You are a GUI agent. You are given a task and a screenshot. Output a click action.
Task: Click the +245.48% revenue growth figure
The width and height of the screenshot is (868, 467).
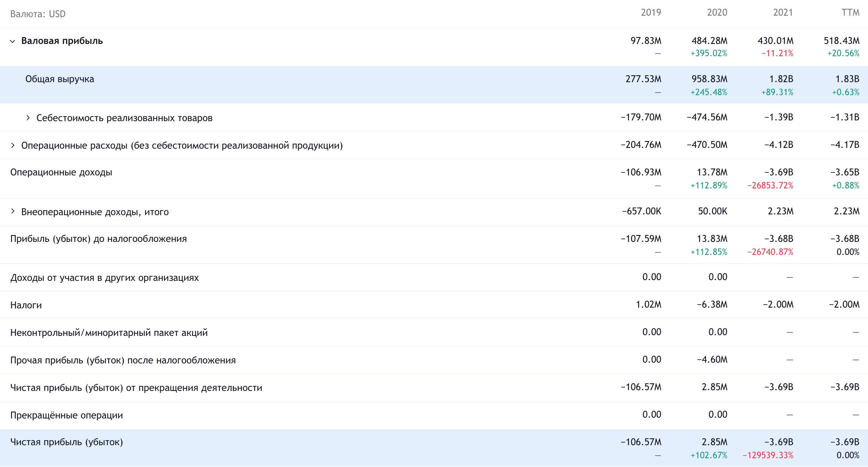coord(709,92)
